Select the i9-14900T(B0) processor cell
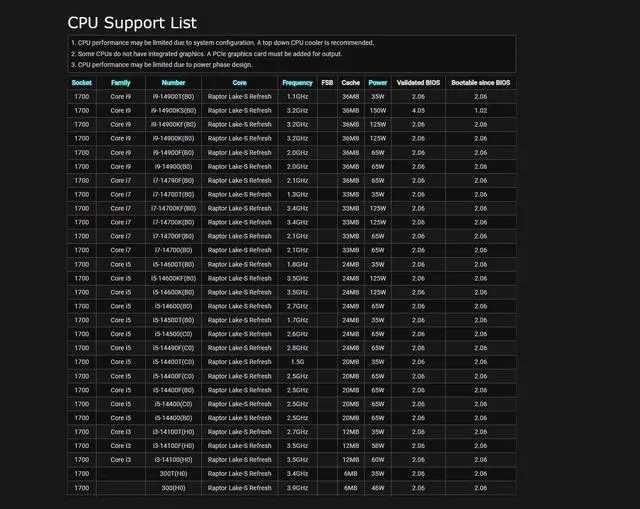The image size is (640, 509). pos(173,97)
